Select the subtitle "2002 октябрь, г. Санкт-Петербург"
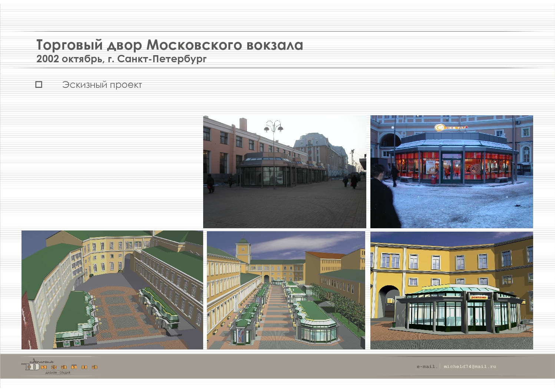 pos(121,59)
